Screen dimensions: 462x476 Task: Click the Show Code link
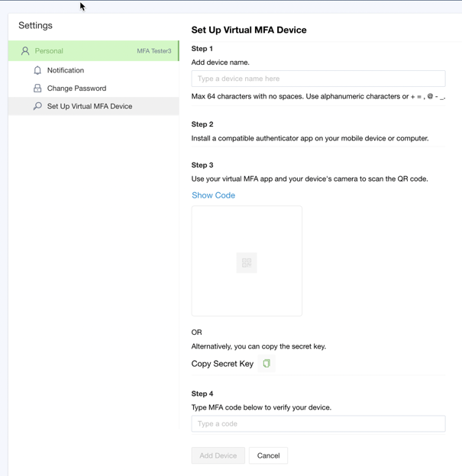click(x=213, y=195)
